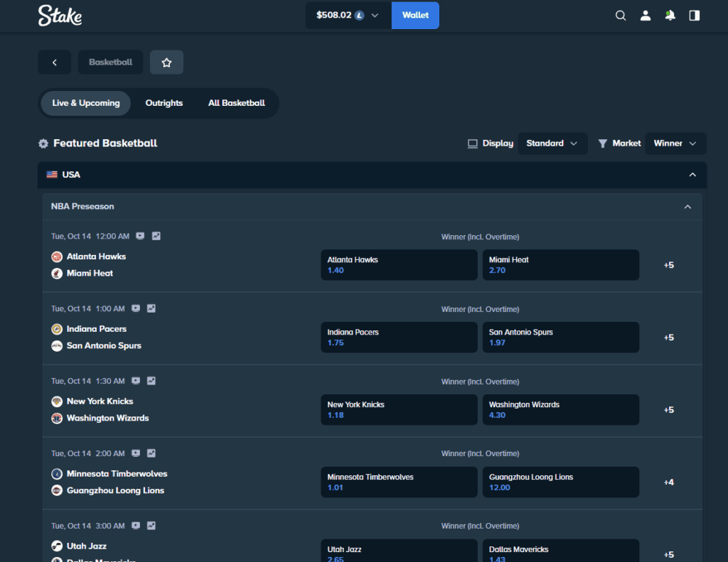Screen dimensions: 728x562
Task: Collapse the NBA Preseason section
Action: [x=687, y=206]
